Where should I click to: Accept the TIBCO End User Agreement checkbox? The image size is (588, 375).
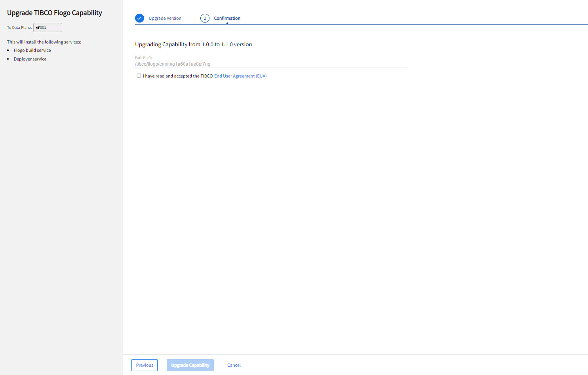click(x=139, y=76)
